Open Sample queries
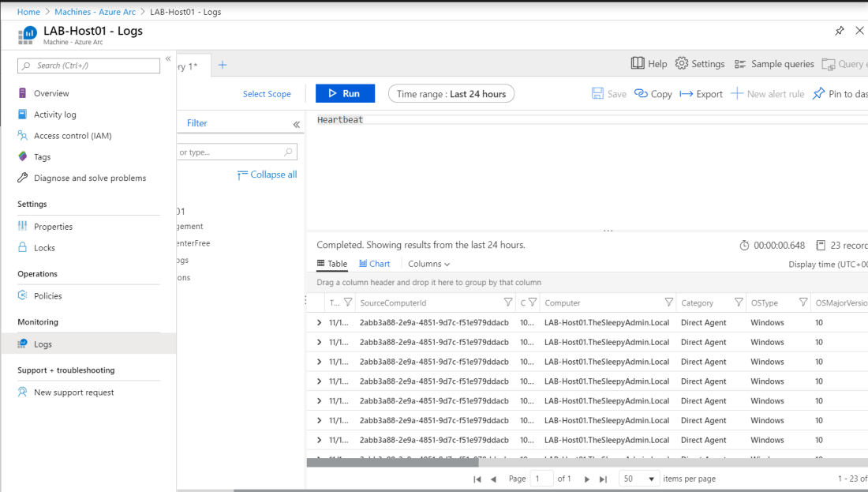 tap(774, 64)
